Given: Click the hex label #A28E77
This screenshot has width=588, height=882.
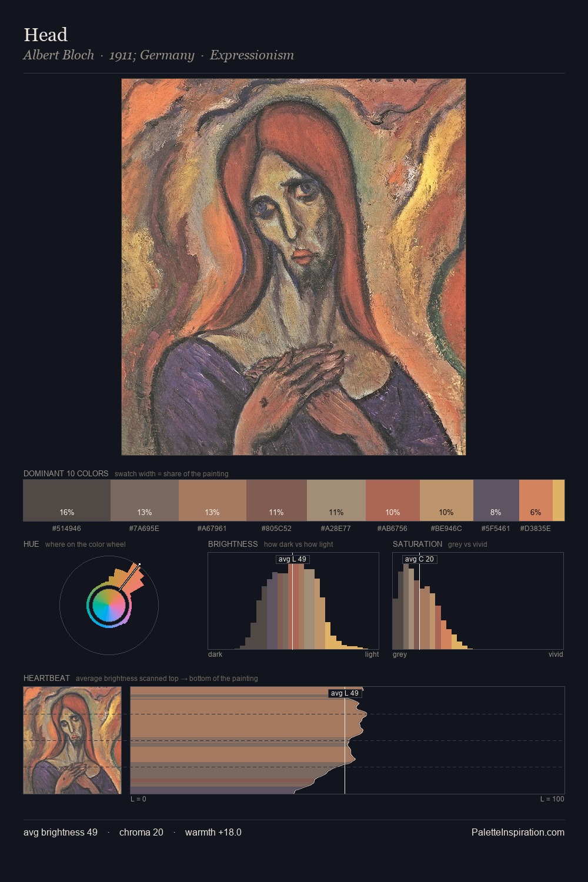Looking at the screenshot, I should (x=336, y=529).
